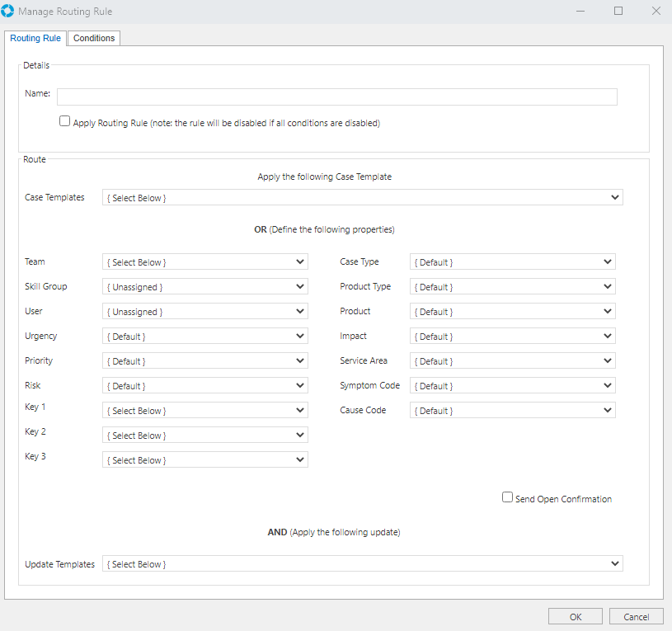Choose a value in Priority dropdown
672x631 pixels.
(204, 361)
